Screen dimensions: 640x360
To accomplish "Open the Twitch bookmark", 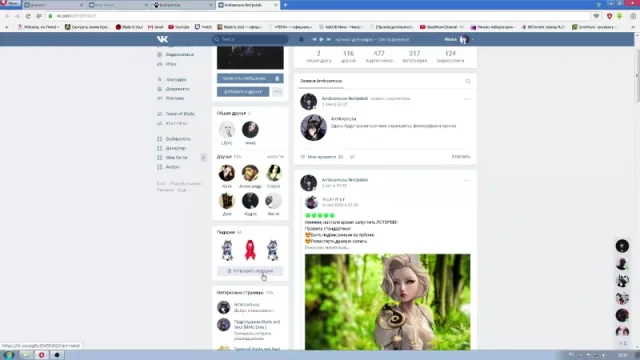I will point(203,27).
